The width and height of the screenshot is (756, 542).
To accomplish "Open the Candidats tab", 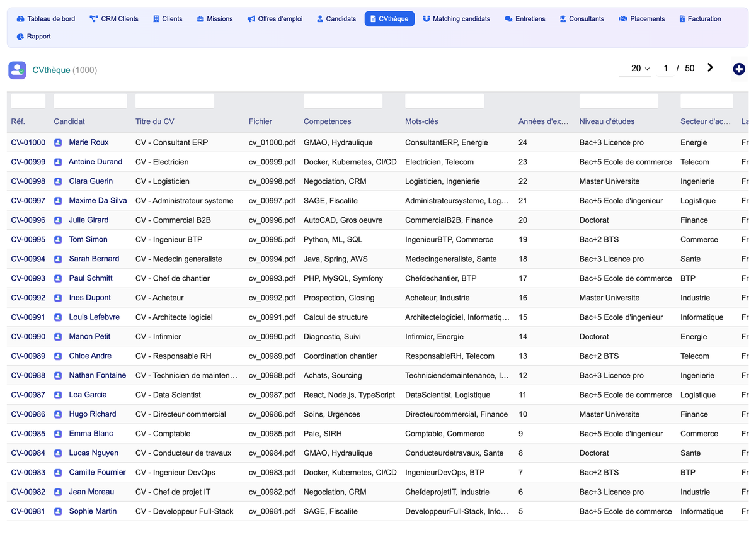I will coord(336,19).
